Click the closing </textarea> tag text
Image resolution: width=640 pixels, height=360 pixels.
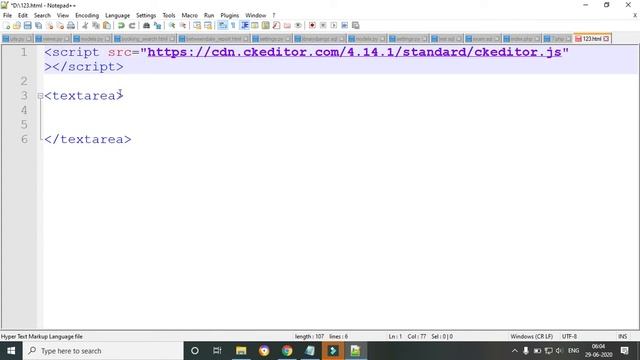88,140
